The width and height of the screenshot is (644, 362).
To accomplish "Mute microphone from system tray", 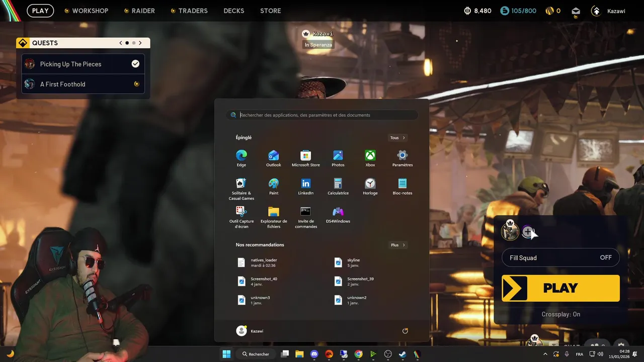I will tap(567, 354).
